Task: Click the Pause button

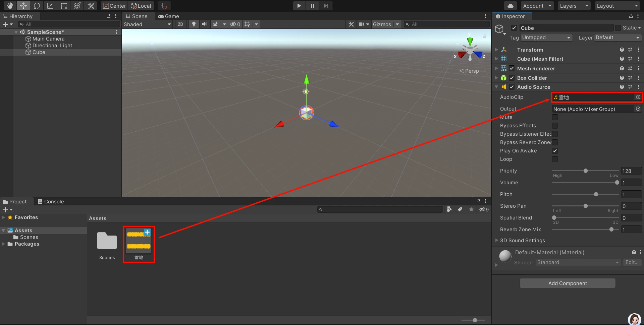Action: click(312, 6)
